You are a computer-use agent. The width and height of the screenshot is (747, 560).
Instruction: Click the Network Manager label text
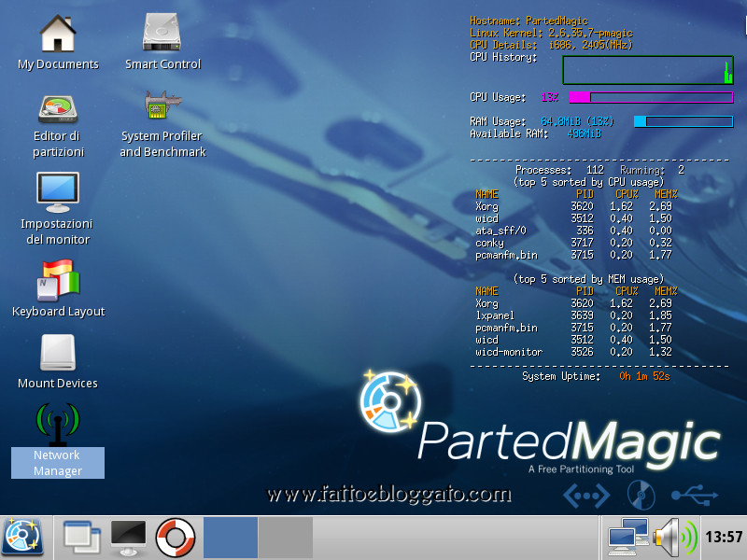pos(58,463)
